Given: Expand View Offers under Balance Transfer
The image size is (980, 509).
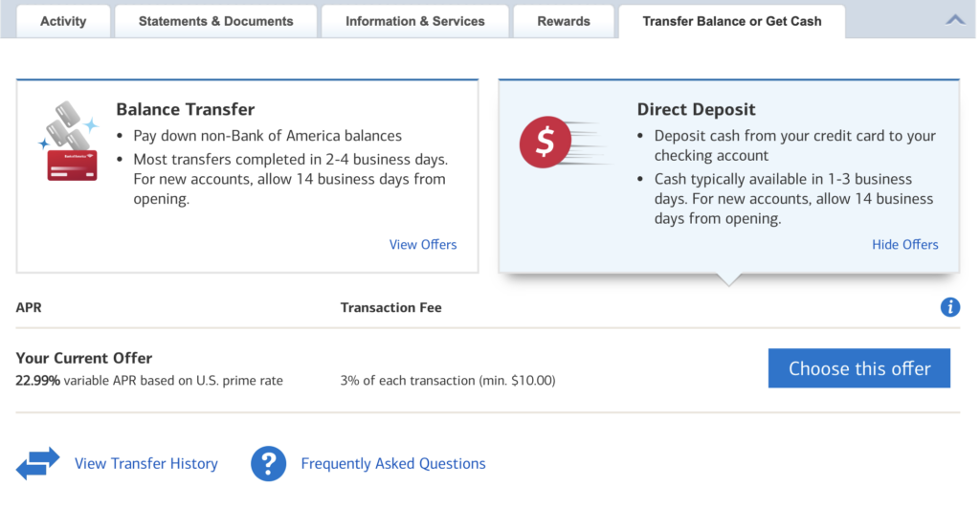Looking at the screenshot, I should pyautogui.click(x=423, y=244).
